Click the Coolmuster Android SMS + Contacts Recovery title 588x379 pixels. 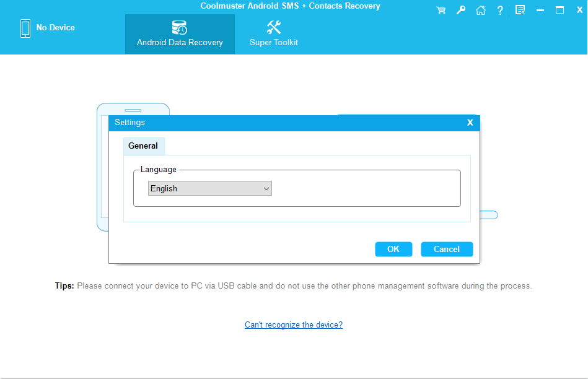tap(290, 6)
